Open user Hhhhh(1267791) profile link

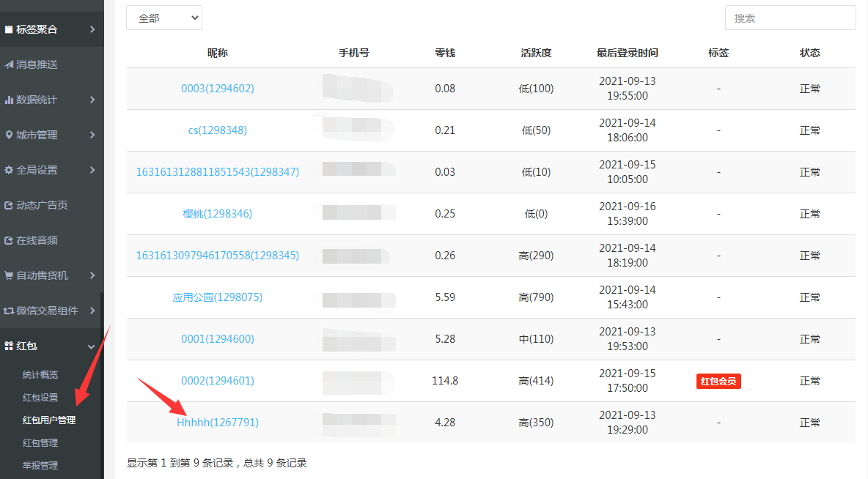pyautogui.click(x=218, y=423)
